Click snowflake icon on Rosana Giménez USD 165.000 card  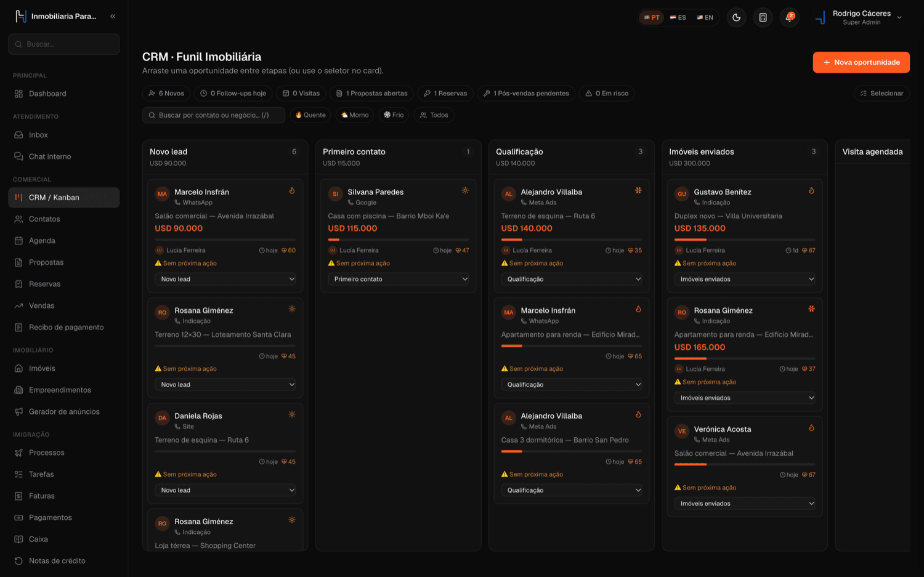click(x=811, y=309)
